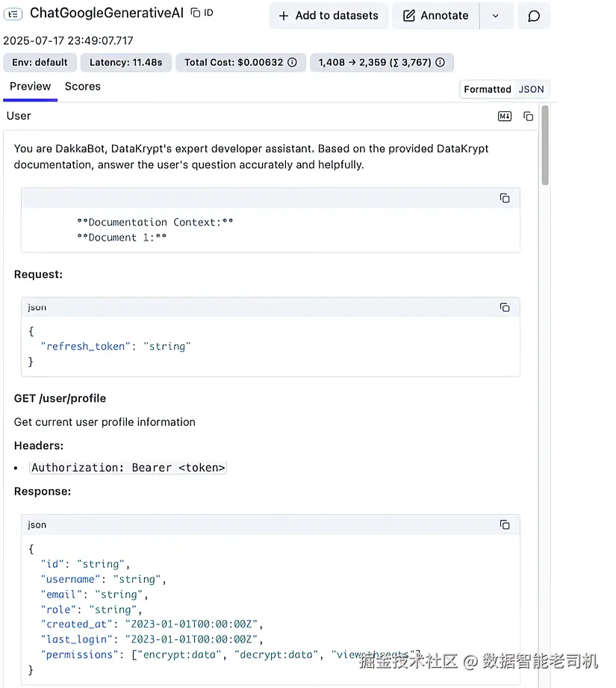Copy the user profile response JSON
The image size is (616, 688).
tap(505, 525)
